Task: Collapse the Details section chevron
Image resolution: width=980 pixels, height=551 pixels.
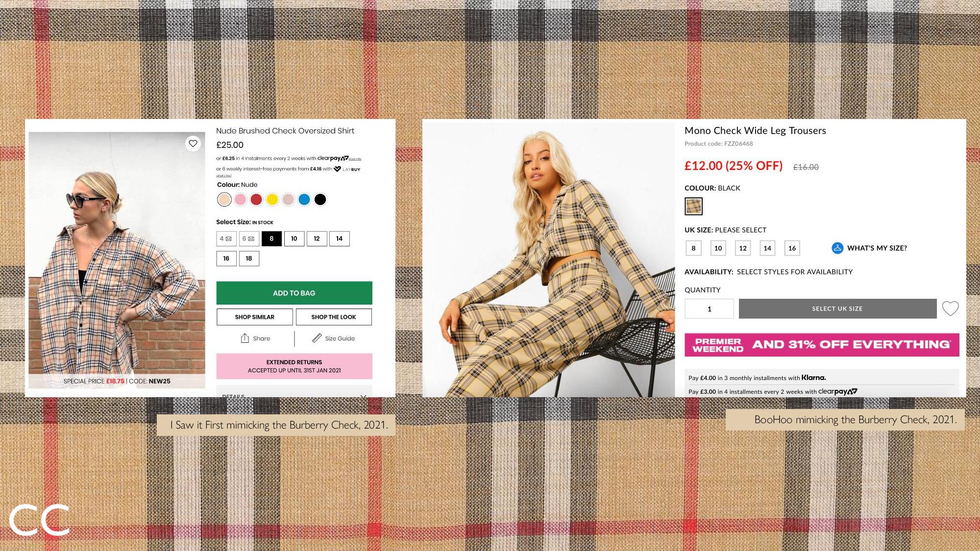Action: pyautogui.click(x=363, y=396)
